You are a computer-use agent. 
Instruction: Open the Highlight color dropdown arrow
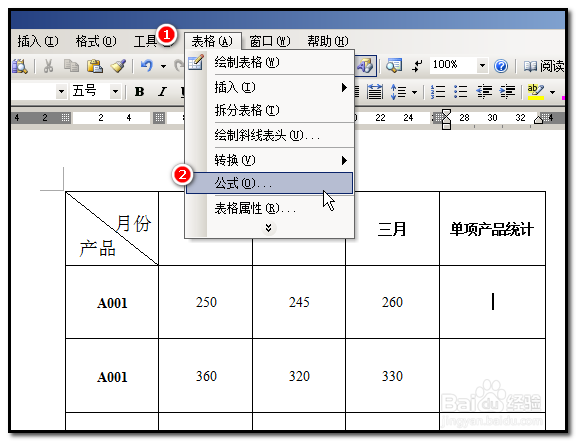pyautogui.click(x=552, y=92)
